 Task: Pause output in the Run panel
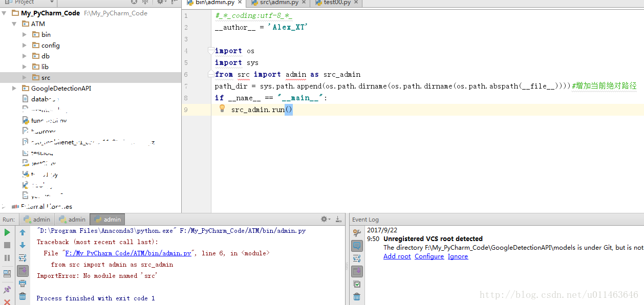click(7, 258)
